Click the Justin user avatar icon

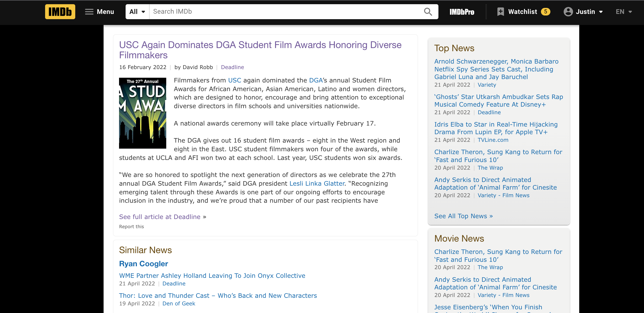coord(568,12)
